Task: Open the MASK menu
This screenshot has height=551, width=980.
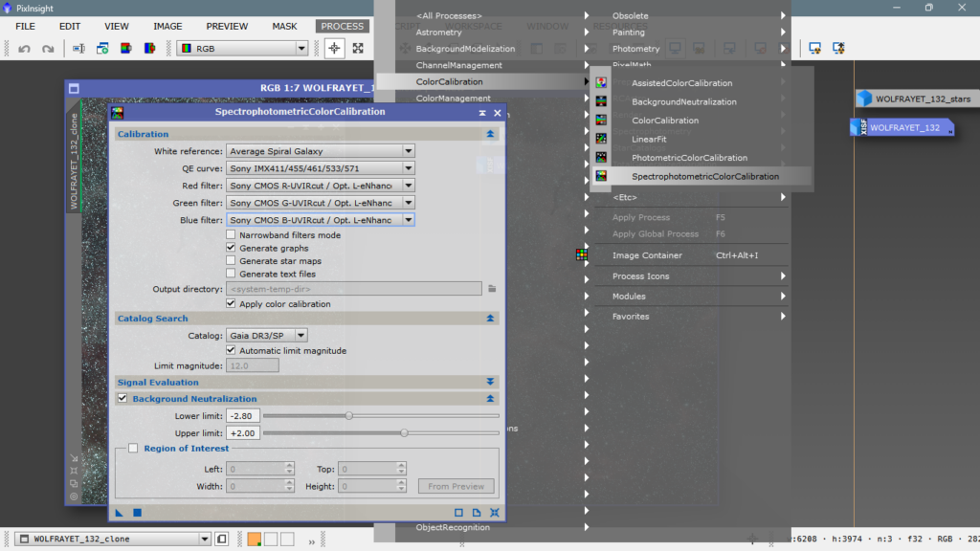Action: tap(284, 26)
